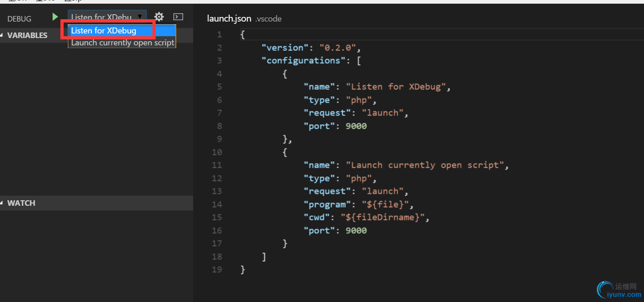Select the Listen for XDebug option

[122, 31]
